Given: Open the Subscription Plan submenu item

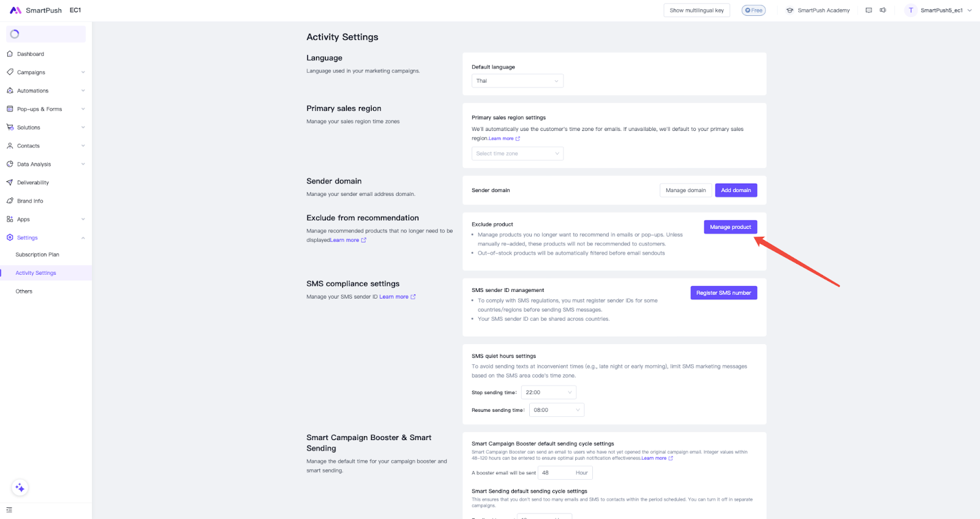Looking at the screenshot, I should coord(37,255).
